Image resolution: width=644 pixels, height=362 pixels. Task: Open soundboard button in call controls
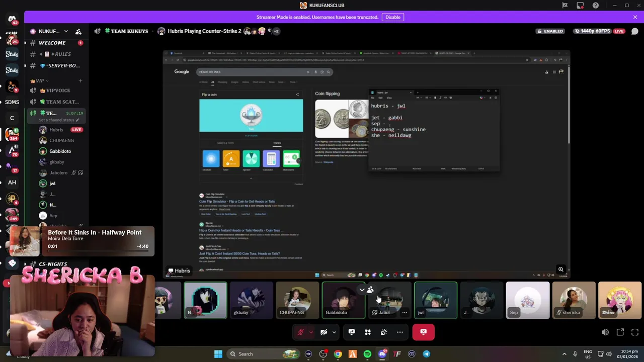pos(384,332)
